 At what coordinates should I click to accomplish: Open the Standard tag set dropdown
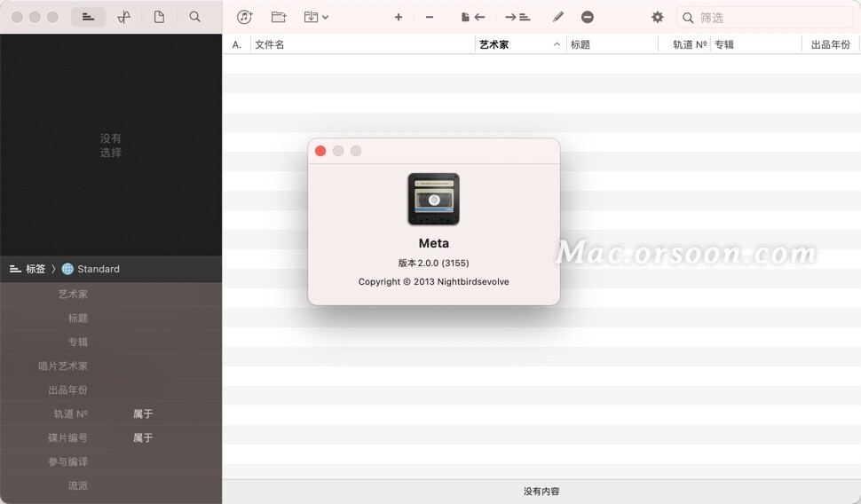click(x=91, y=269)
